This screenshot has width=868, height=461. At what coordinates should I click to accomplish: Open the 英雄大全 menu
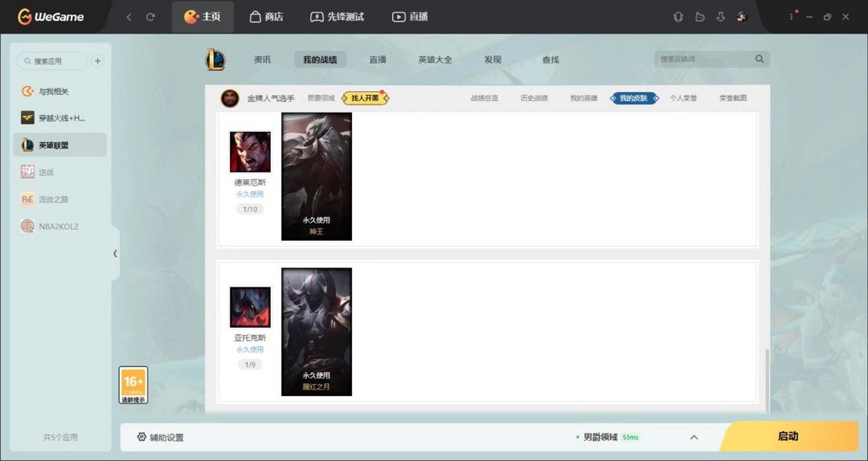(435, 59)
